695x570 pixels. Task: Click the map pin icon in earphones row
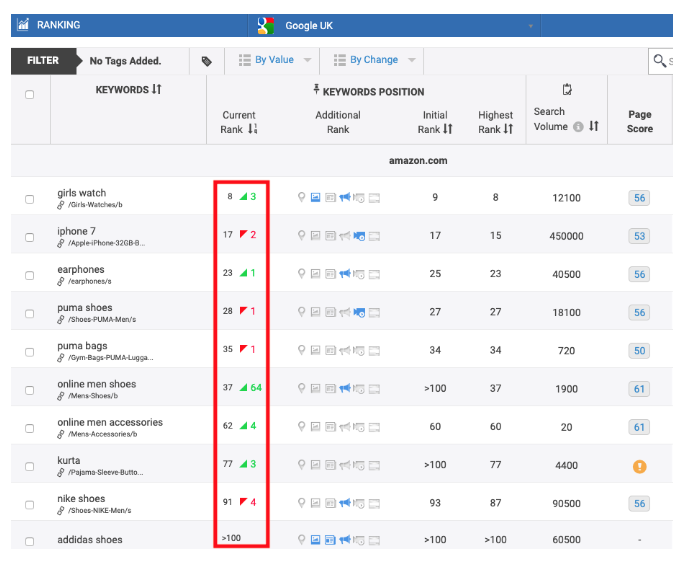[x=301, y=274]
